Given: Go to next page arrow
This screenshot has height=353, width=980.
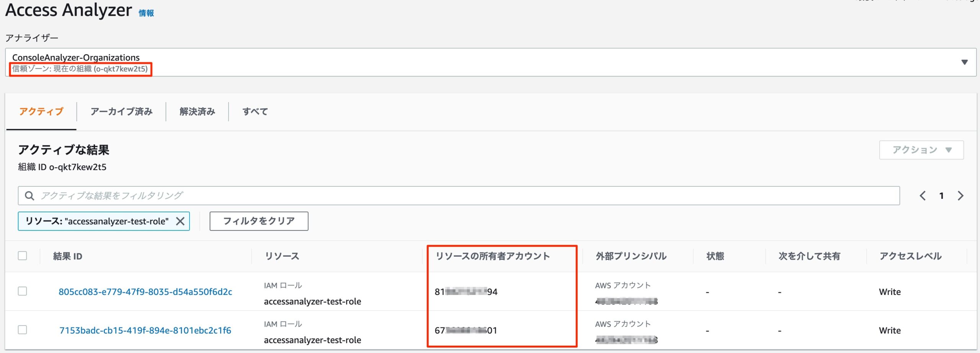Looking at the screenshot, I should point(960,196).
